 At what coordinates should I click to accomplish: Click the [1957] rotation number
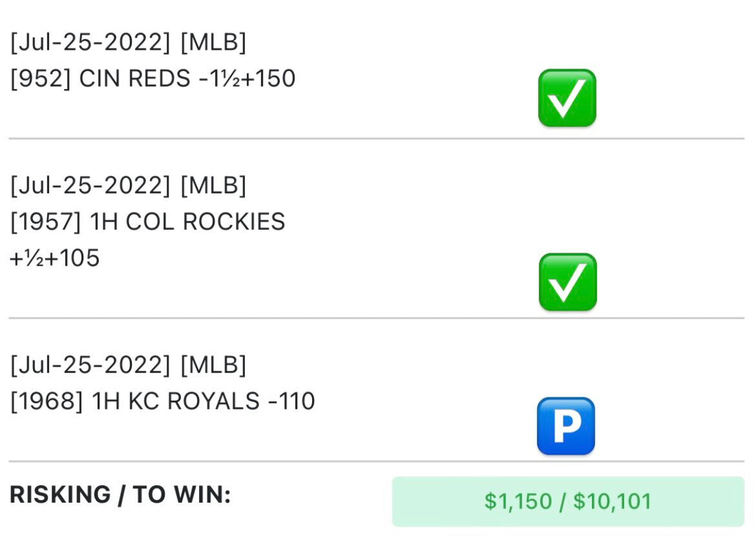pyautogui.click(x=45, y=222)
